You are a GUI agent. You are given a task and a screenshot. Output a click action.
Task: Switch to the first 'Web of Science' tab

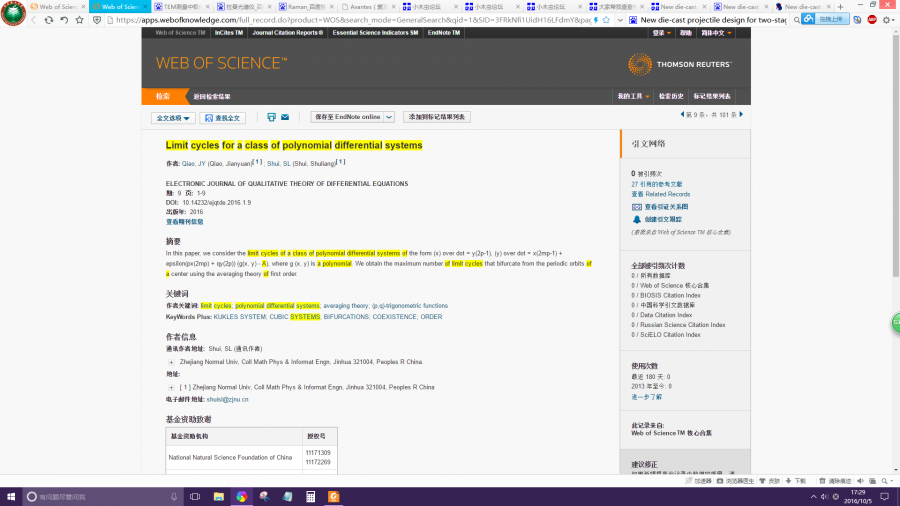tap(57, 7)
